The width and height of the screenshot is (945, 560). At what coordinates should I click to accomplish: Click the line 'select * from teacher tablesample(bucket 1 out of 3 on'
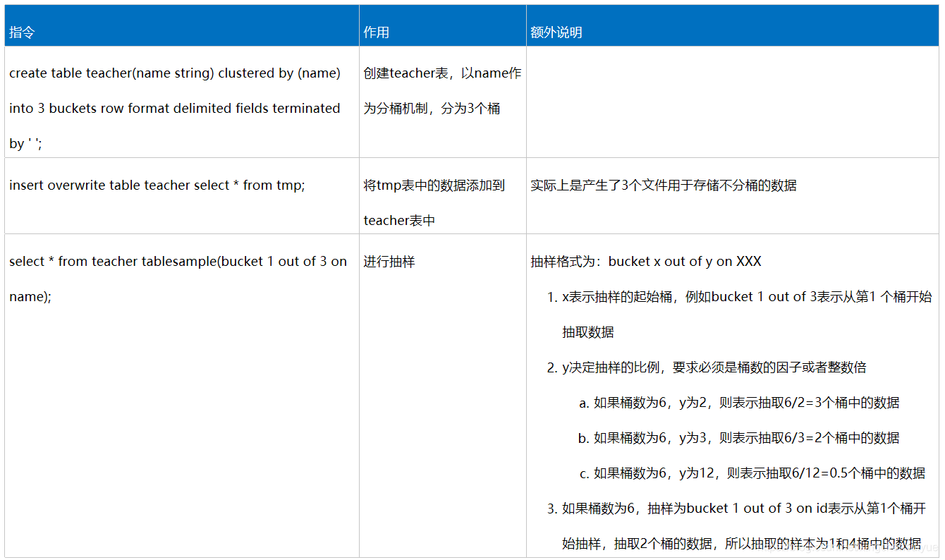tap(178, 262)
